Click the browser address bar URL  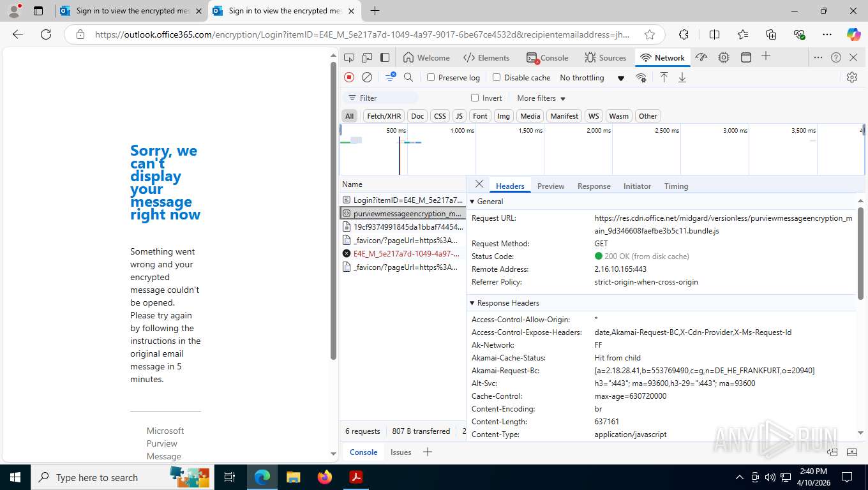coord(363,34)
